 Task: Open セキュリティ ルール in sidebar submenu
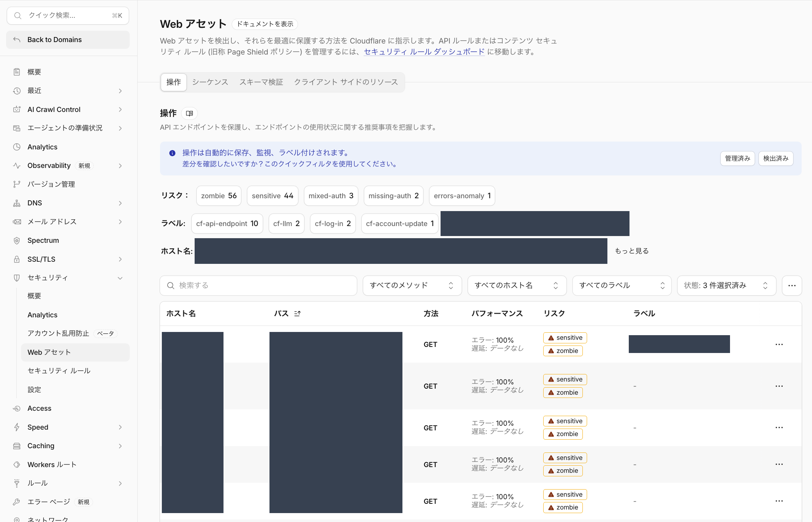75,371
